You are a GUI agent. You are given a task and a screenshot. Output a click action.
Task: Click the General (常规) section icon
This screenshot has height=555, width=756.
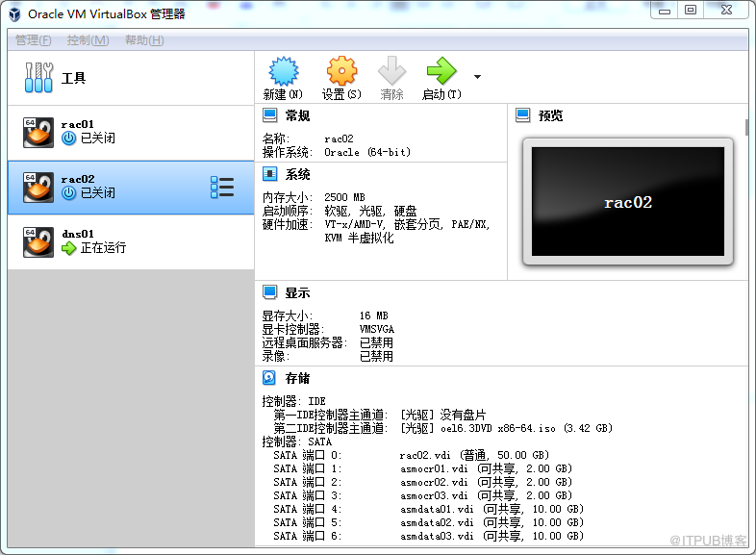tap(270, 115)
